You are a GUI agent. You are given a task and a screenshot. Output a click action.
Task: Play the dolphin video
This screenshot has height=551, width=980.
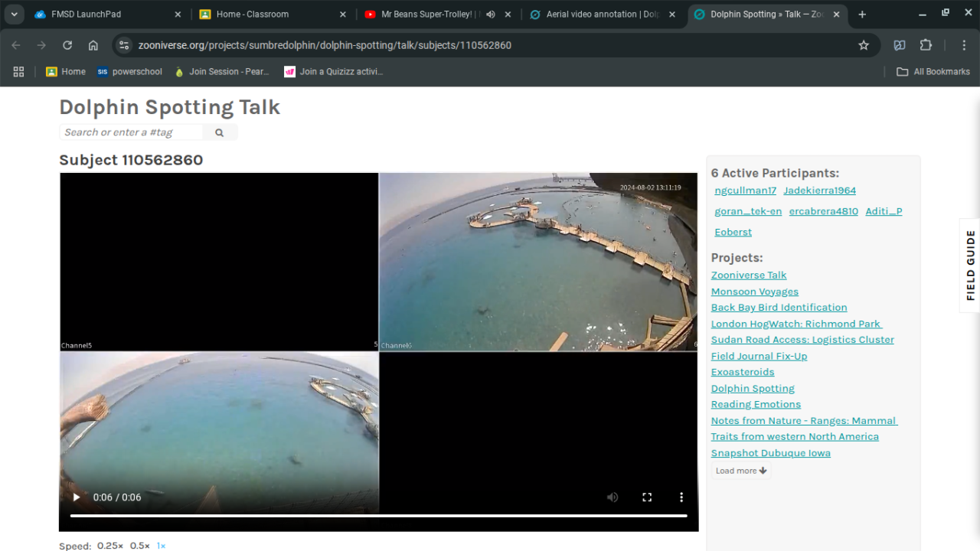pyautogui.click(x=77, y=497)
